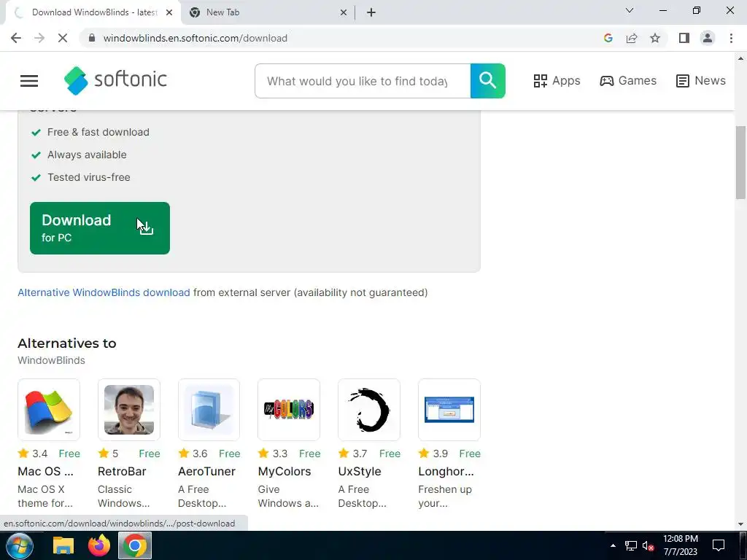Go back using the browser back arrow

(x=16, y=38)
